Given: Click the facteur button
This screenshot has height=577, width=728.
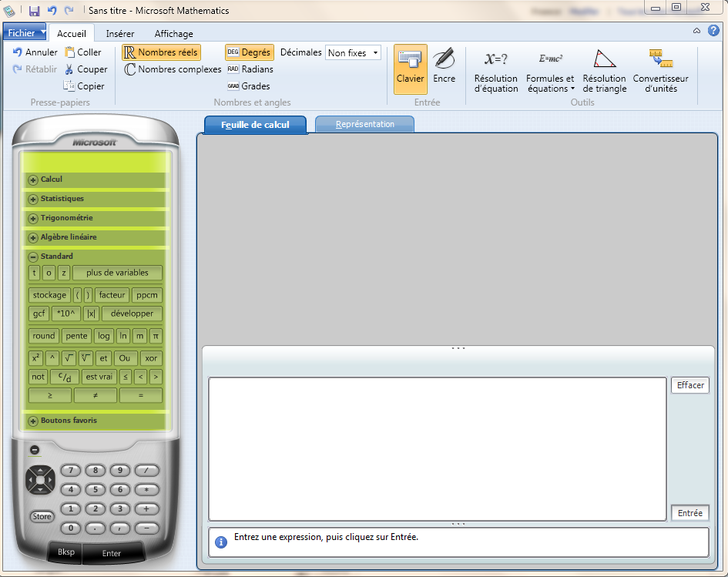Looking at the screenshot, I should (112, 295).
